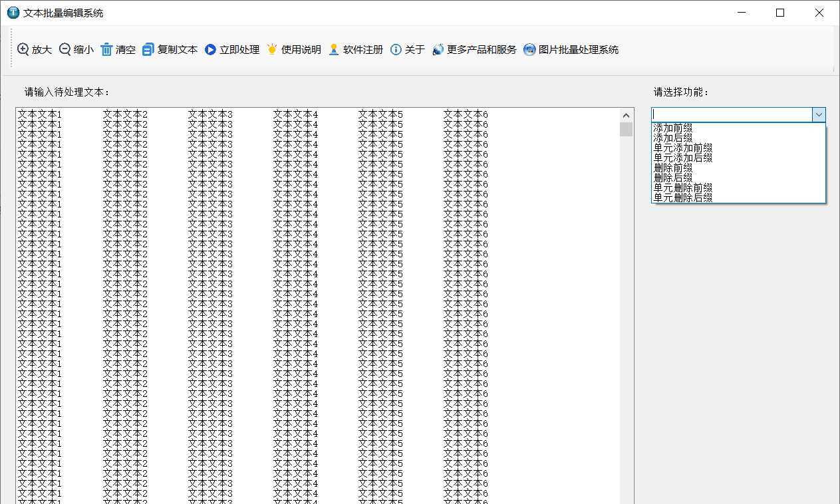Choose 单元添加前缀 option

[x=738, y=148]
